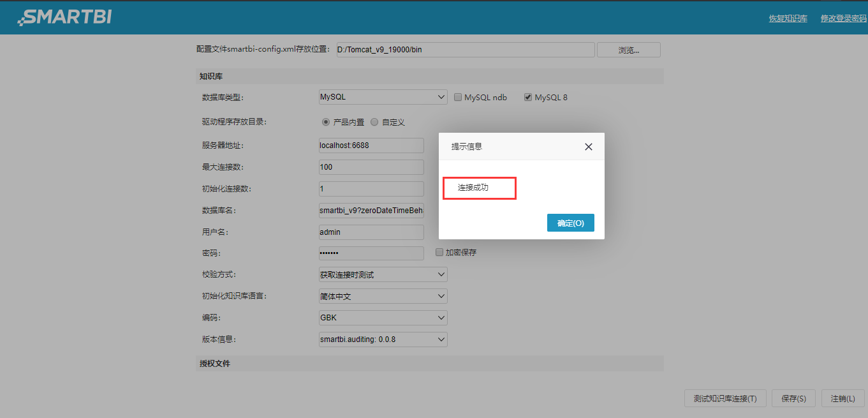Open the 数据库类型 MySQL dropdown
Image resolution: width=868 pixels, height=418 pixels.
pos(383,97)
